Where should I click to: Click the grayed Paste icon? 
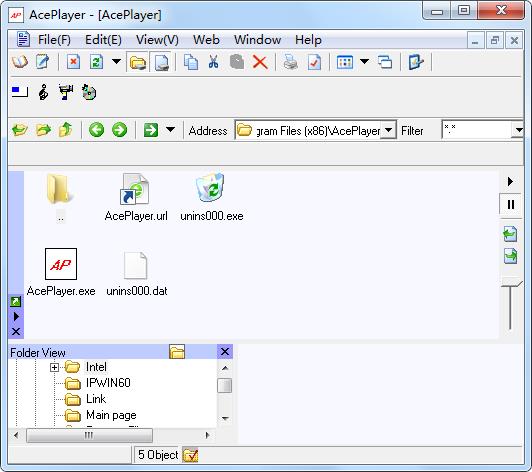237,62
